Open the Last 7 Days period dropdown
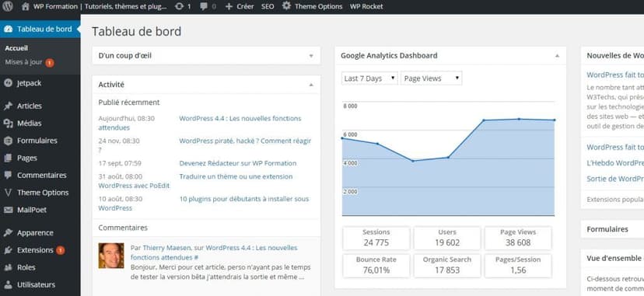The width and height of the screenshot is (644, 296). [x=369, y=78]
